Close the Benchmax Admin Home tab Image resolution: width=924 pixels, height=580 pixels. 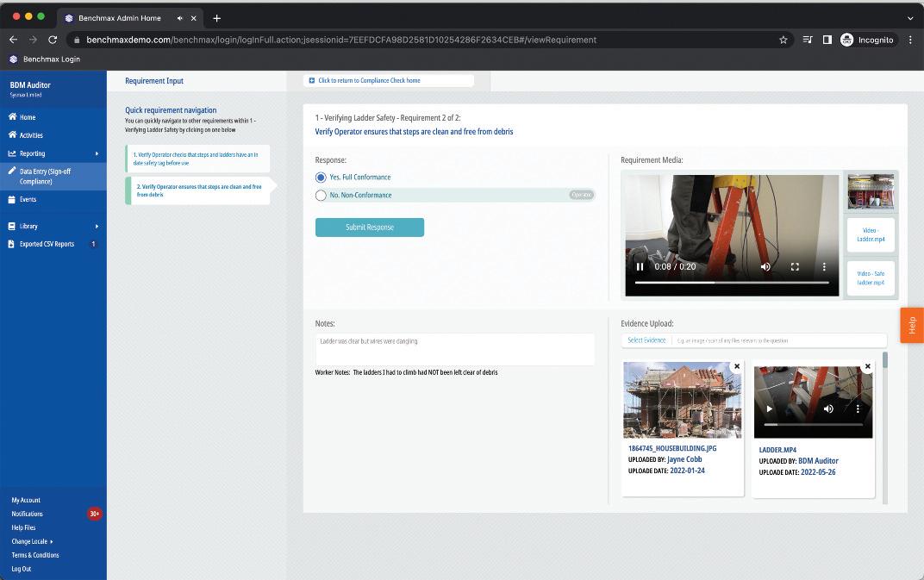(193, 18)
